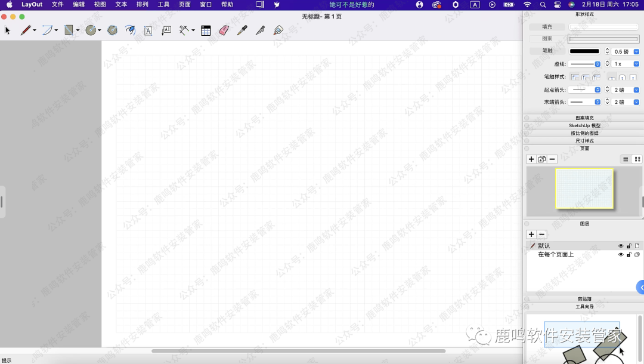Choose the Eraser tool in toolbar
644x364 pixels.
[224, 30]
